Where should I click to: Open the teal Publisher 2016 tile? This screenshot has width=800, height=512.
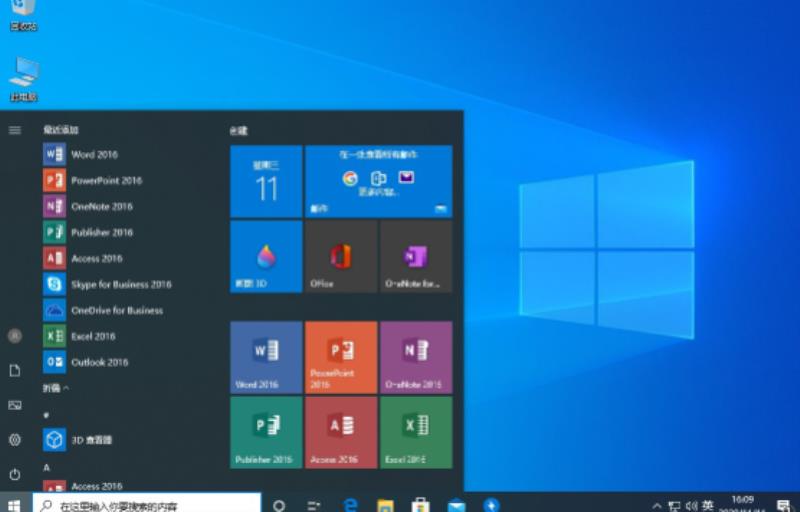click(266, 432)
